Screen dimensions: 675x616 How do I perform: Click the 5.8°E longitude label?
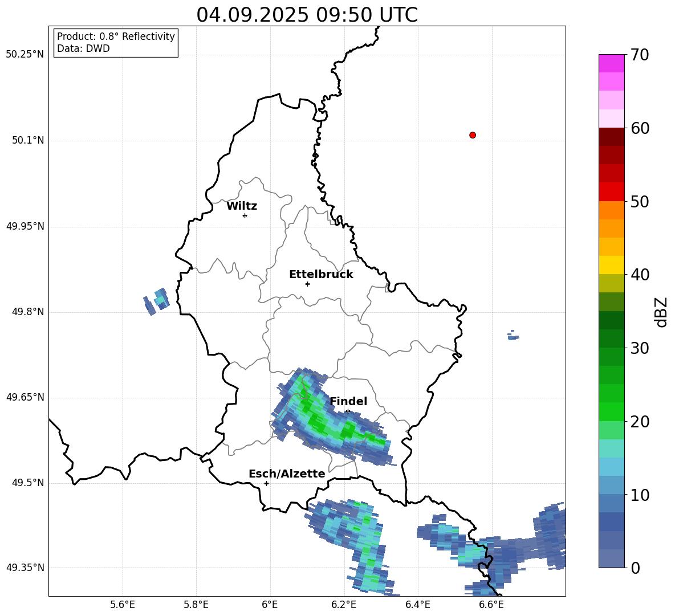(196, 605)
